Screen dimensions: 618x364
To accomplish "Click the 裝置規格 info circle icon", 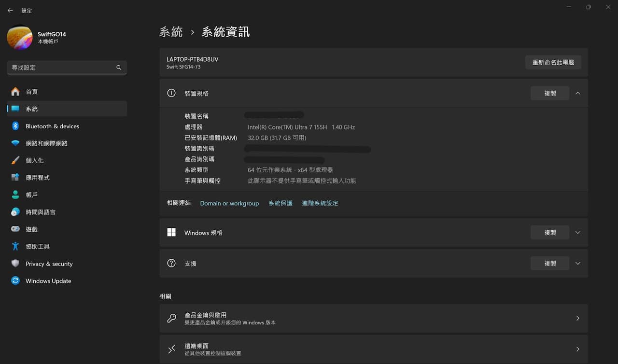I will (171, 93).
